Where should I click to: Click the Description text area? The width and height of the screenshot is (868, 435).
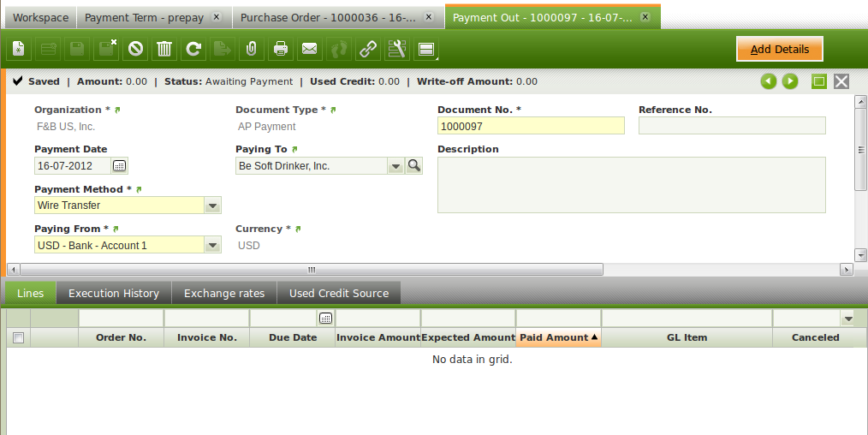tap(631, 184)
